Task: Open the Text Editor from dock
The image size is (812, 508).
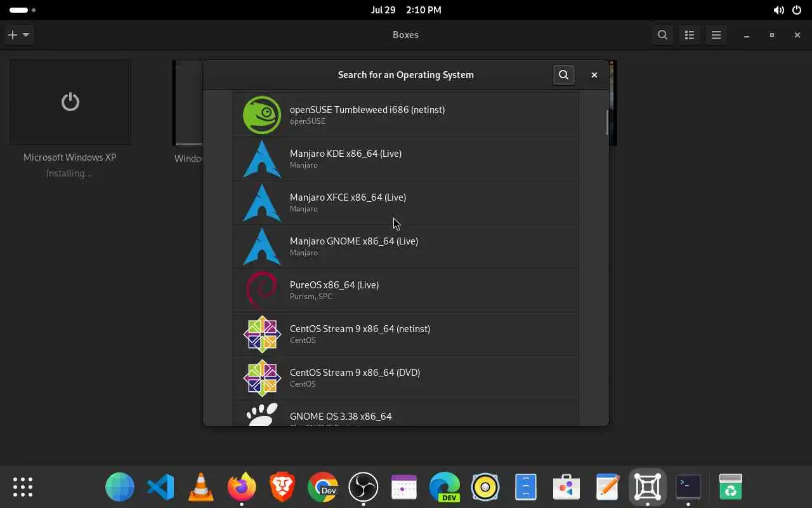Action: (607, 487)
